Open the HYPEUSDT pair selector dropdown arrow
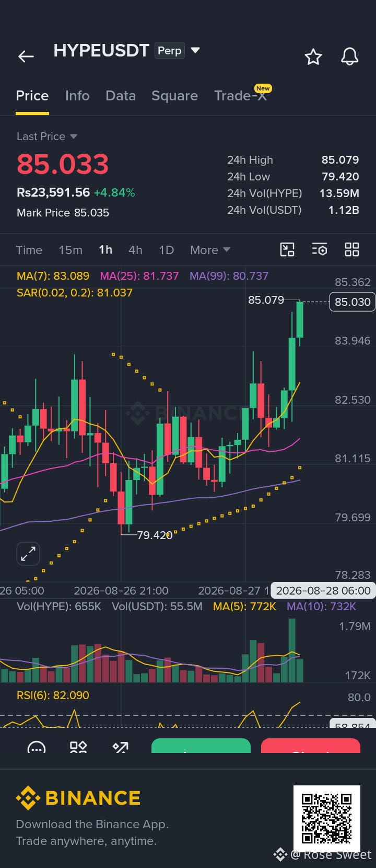Screen dimensions: 376x868 coord(195,50)
